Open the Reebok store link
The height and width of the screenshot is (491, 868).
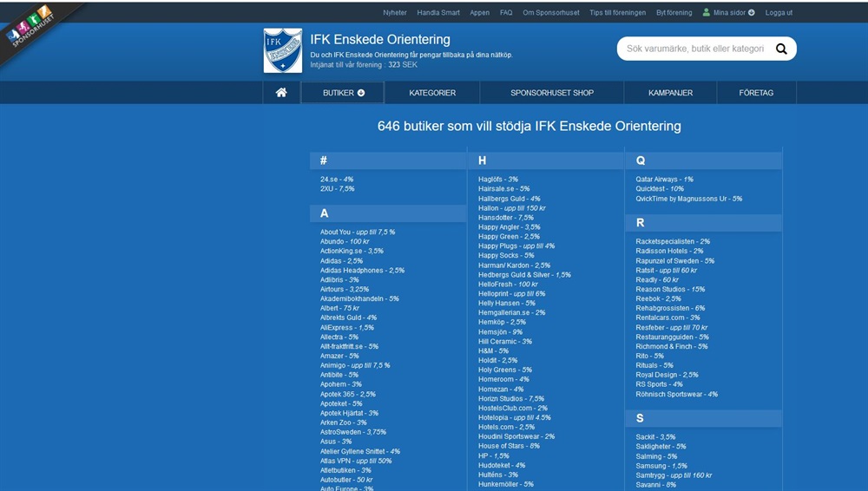(658, 298)
